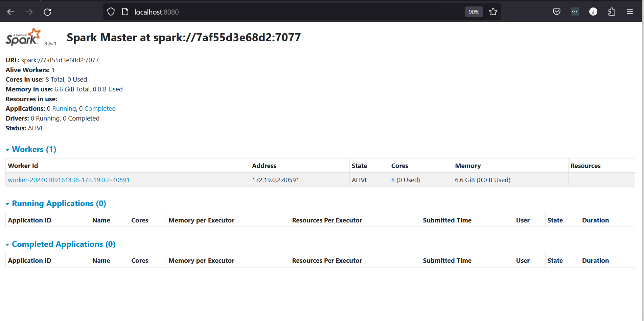Image resolution: width=644 pixels, height=321 pixels.
Task: Collapse the Completed Applications (0) section
Action: click(x=61, y=244)
